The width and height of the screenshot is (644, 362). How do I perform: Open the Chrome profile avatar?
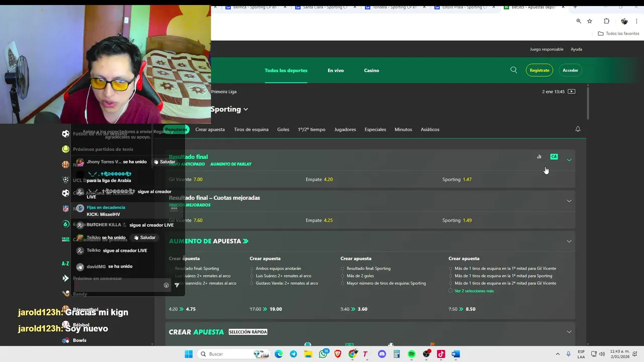tap(624, 21)
